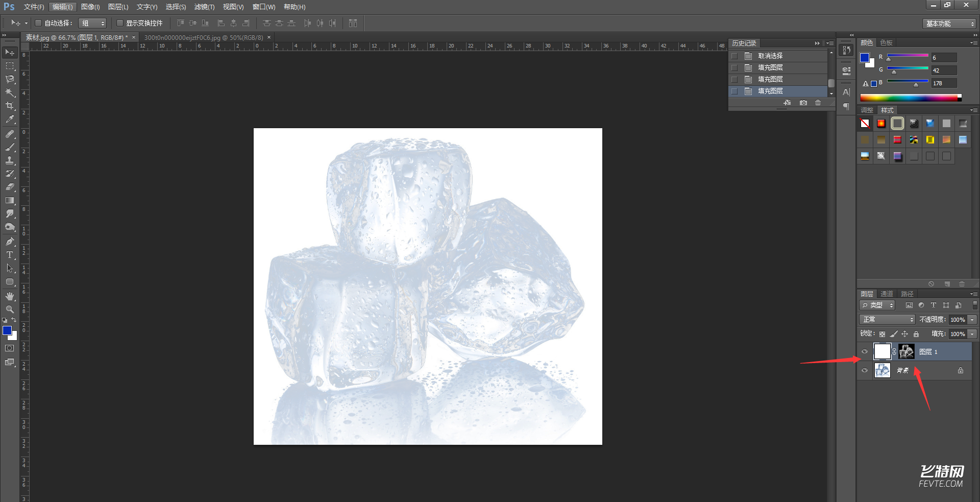Select the Magic Wand tool
The width and height of the screenshot is (980, 502).
10,92
